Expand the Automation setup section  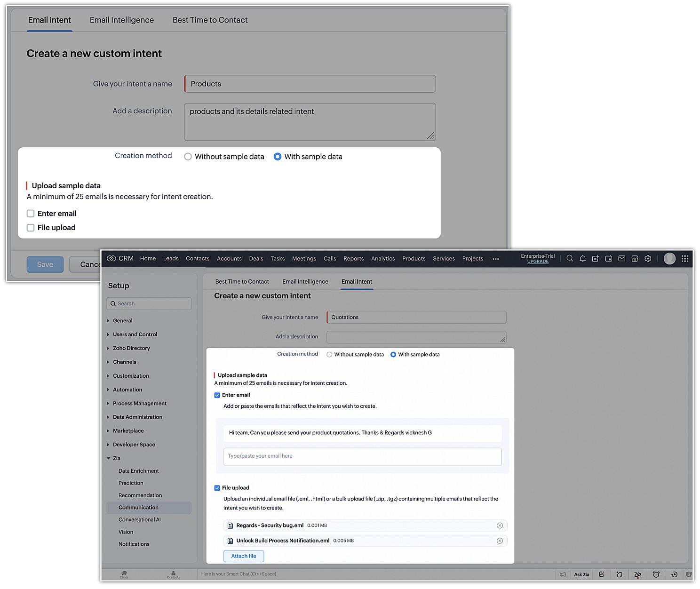click(x=127, y=390)
